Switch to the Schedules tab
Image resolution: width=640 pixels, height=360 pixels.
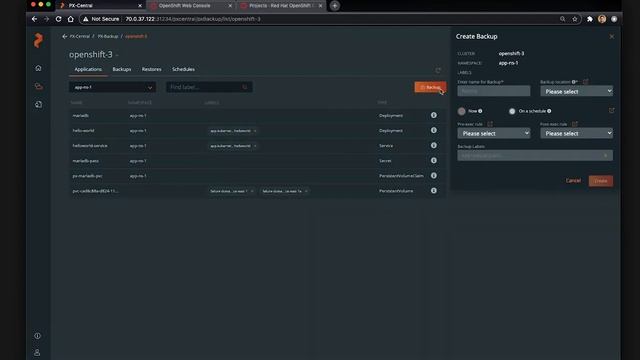pos(183,69)
